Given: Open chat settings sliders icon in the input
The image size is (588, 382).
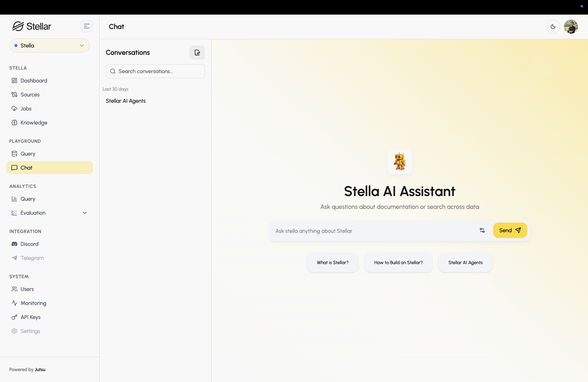Looking at the screenshot, I should point(482,230).
